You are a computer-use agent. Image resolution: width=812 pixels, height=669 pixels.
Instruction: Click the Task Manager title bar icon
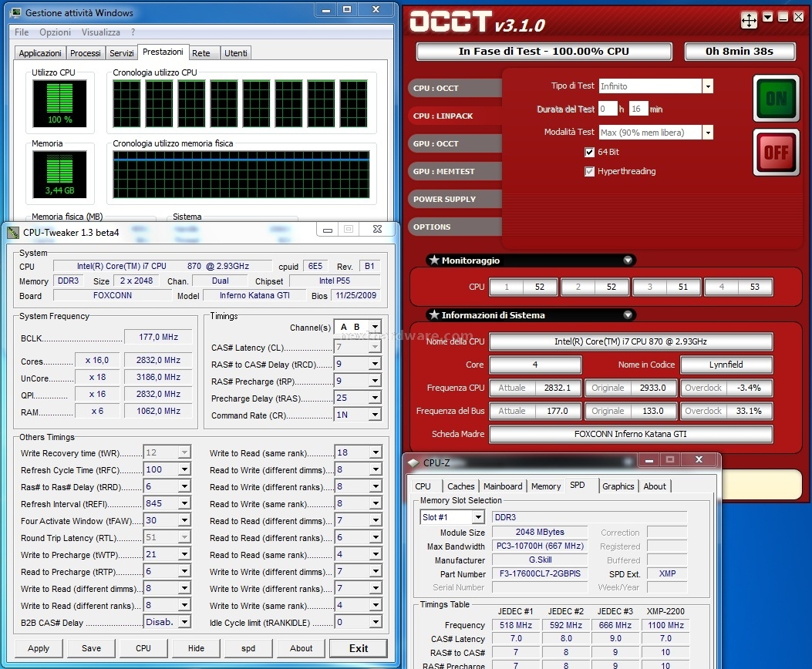(16, 12)
